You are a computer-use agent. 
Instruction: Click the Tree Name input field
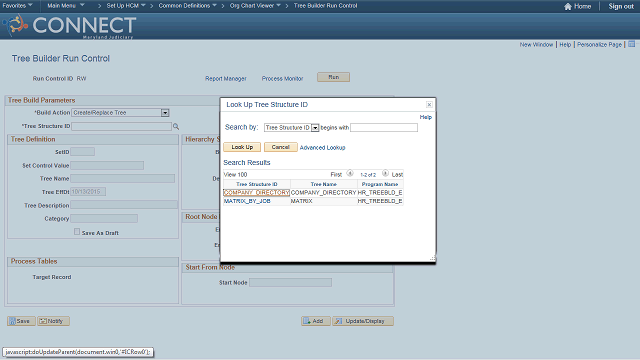point(122,178)
